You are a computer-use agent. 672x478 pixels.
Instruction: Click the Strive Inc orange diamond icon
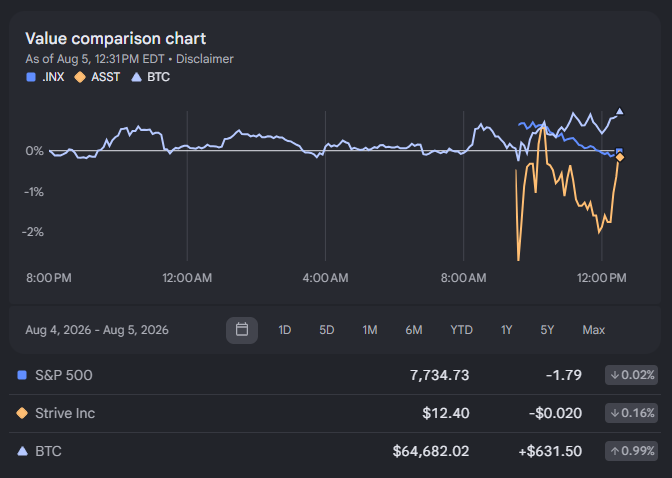[x=22, y=413]
